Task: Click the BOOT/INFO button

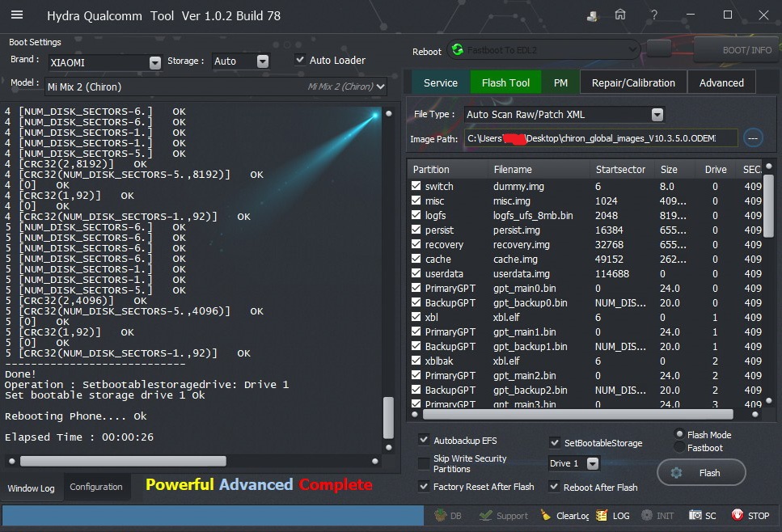Action: tap(737, 50)
